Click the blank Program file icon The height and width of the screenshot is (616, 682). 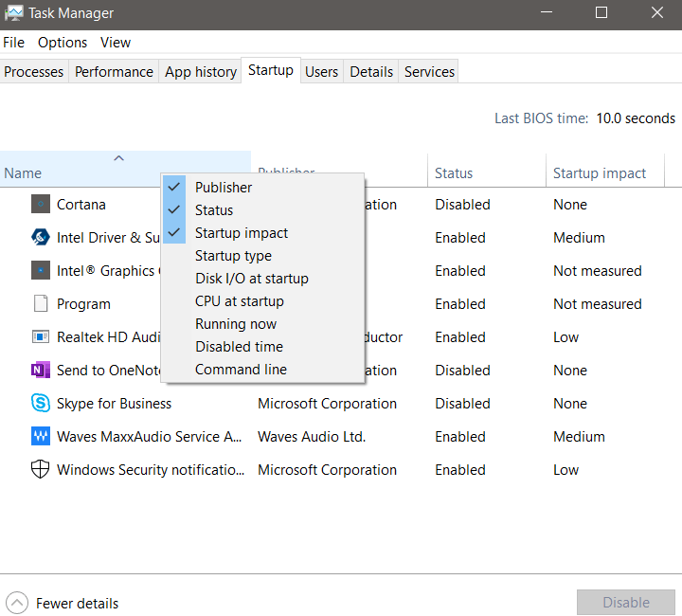click(41, 303)
